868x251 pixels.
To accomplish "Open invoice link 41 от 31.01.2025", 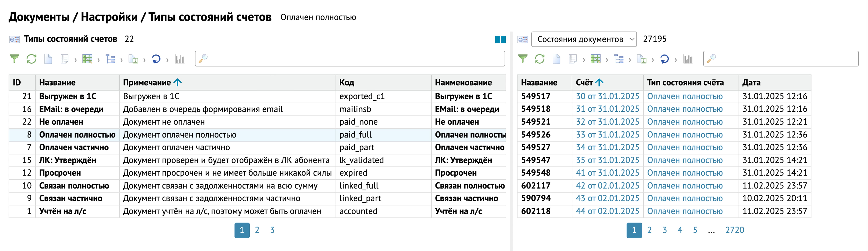I will point(607,173).
